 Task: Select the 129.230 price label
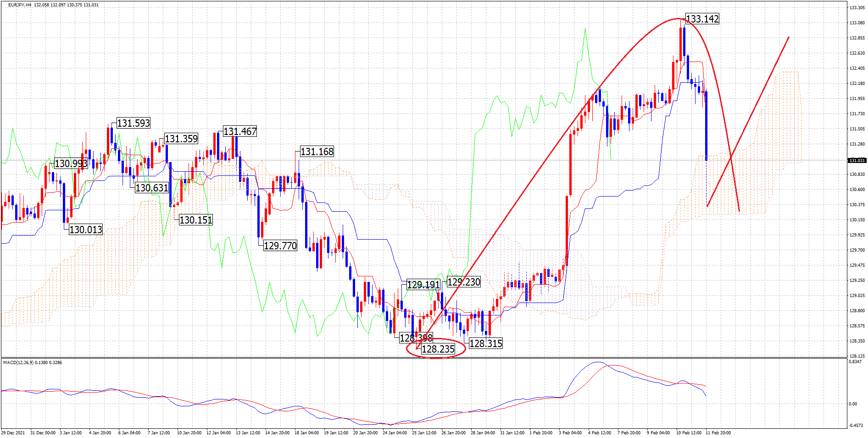463,282
